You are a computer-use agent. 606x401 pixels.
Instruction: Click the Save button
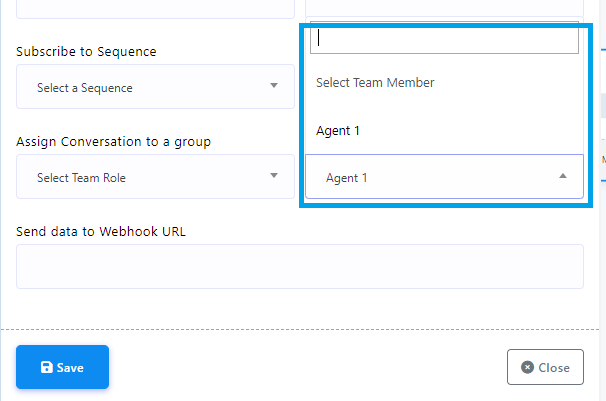click(x=62, y=367)
